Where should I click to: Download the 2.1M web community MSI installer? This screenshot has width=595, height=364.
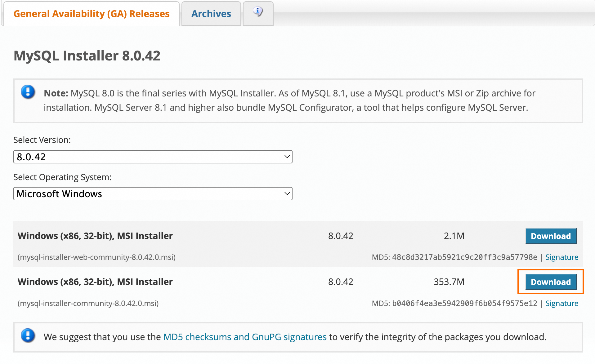pos(551,236)
